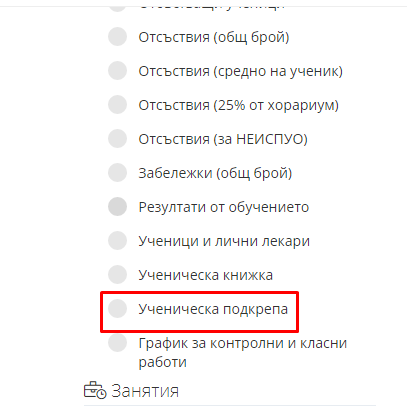Click the circle icon beside Отсъствия (общ брой)
Screen dimensions: 407x412
117,37
